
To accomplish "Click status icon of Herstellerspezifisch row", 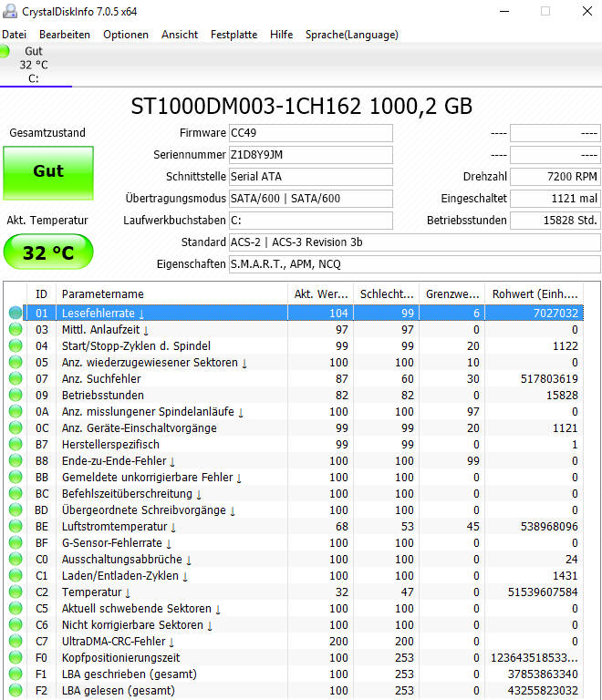I will click(x=16, y=444).
